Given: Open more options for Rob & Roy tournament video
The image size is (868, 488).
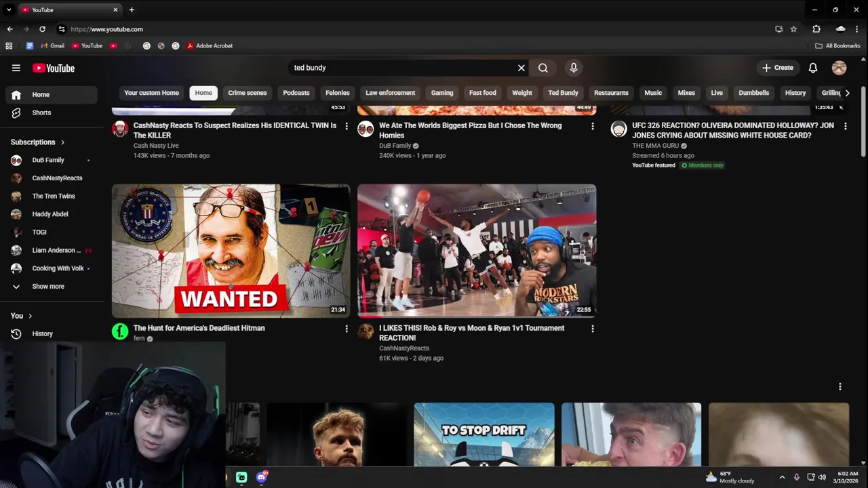Looking at the screenshot, I should (593, 329).
